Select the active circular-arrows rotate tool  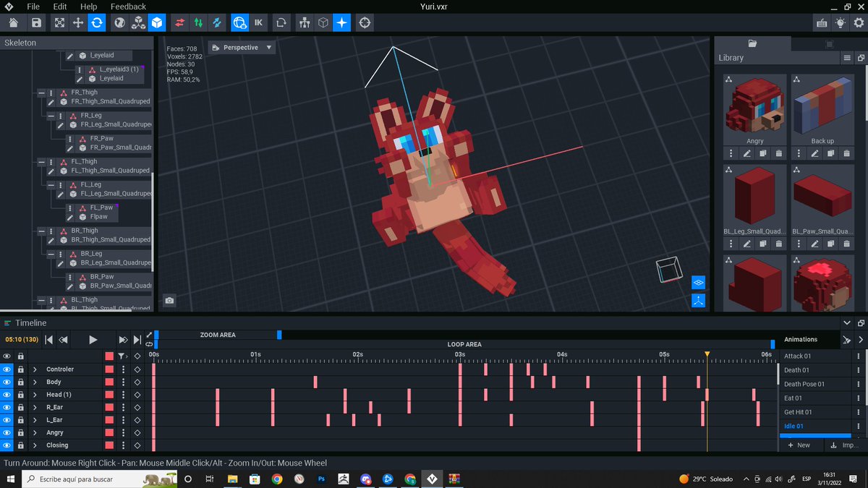click(96, 22)
